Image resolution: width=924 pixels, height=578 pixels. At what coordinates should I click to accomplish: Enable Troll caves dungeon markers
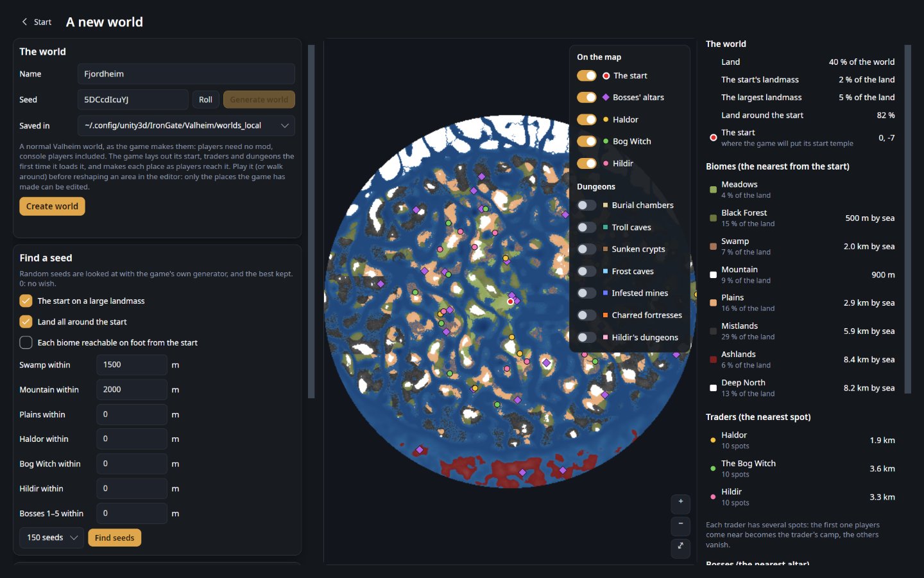586,227
